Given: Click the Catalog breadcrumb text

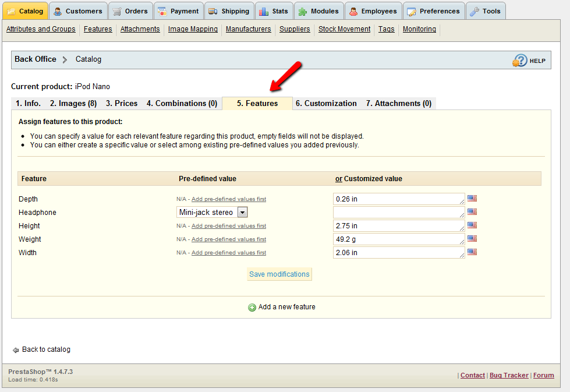Looking at the screenshot, I should (88, 59).
